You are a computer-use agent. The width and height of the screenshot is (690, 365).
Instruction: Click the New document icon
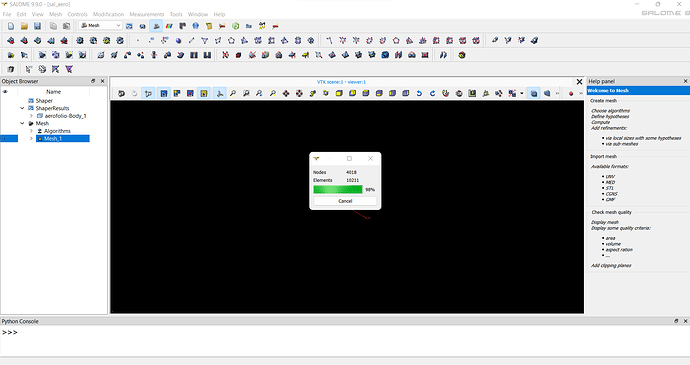11,26
